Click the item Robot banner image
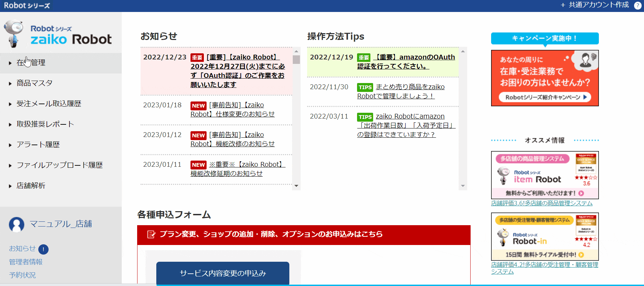 545,175
